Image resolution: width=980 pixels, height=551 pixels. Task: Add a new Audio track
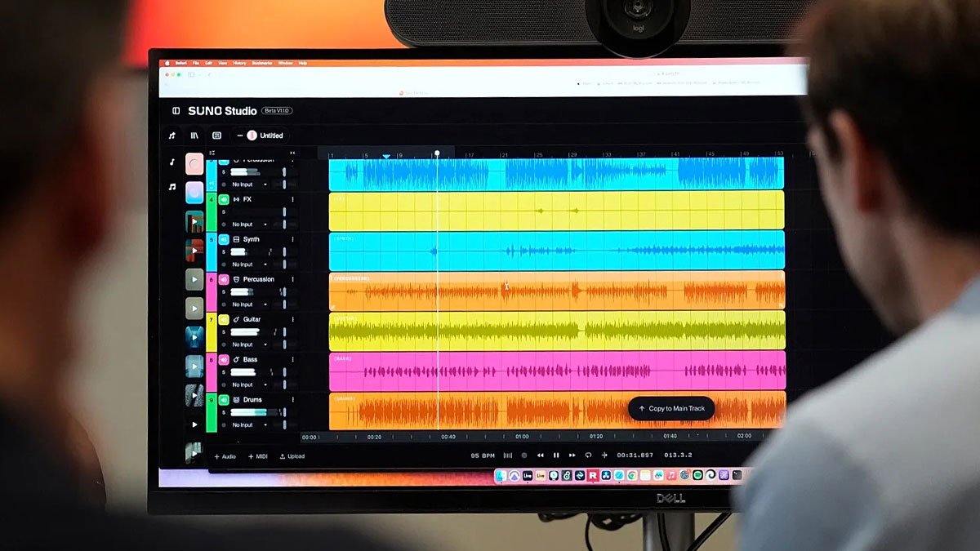(225, 456)
